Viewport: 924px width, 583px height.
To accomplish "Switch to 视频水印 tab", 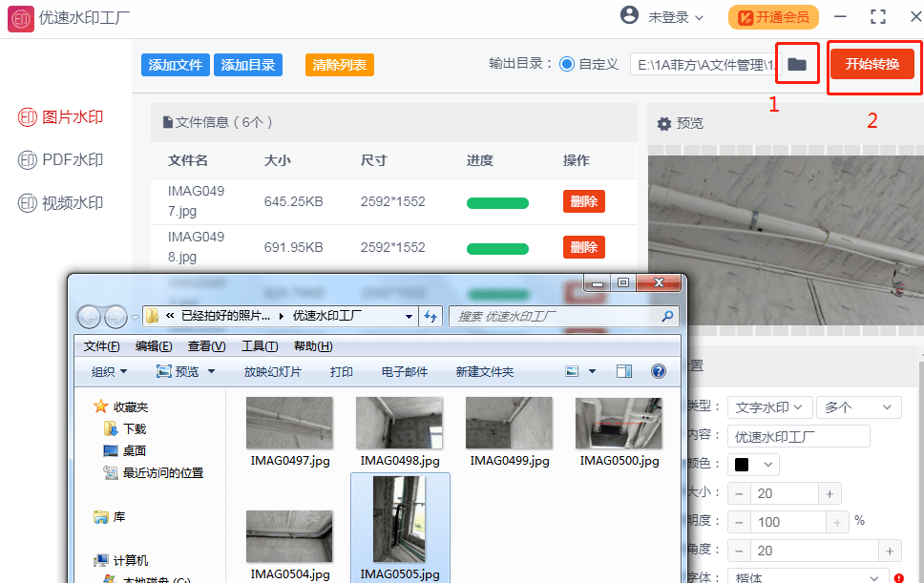I will pyautogui.click(x=61, y=203).
